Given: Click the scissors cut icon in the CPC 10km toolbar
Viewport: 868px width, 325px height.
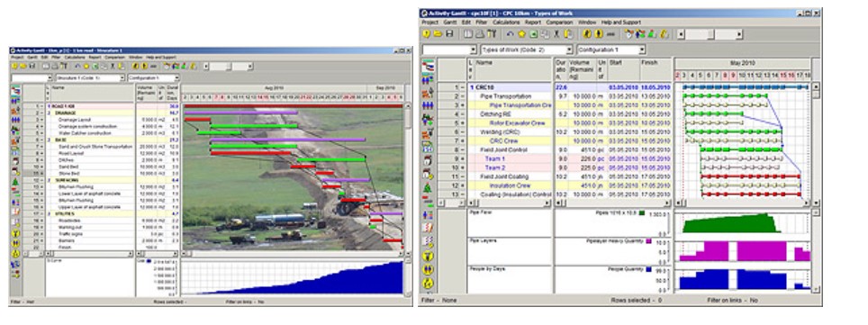Looking at the screenshot, I should click(556, 34).
